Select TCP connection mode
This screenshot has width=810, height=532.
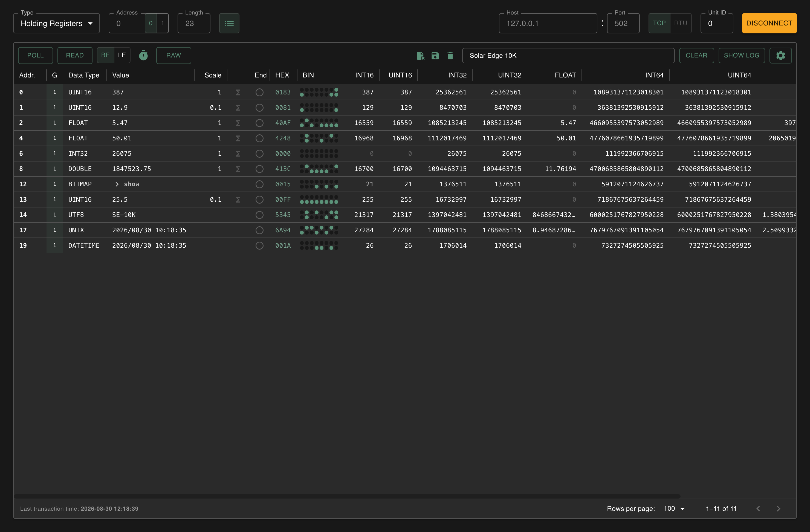tap(659, 23)
